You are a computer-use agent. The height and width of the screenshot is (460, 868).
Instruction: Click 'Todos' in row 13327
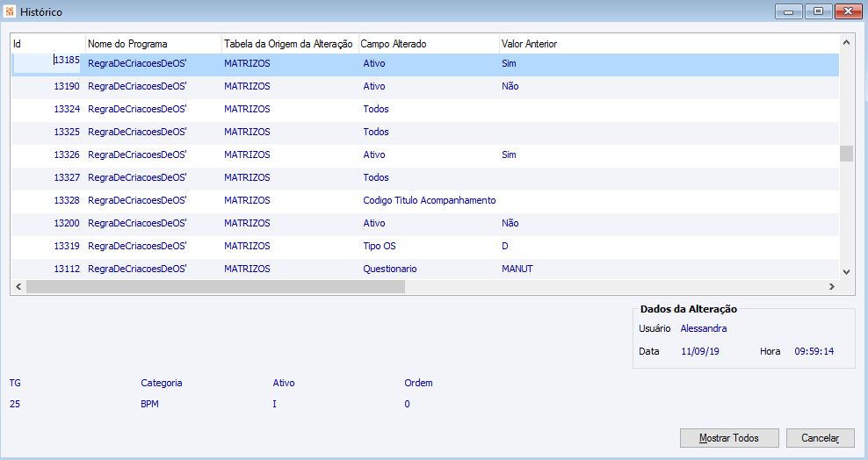(x=376, y=177)
